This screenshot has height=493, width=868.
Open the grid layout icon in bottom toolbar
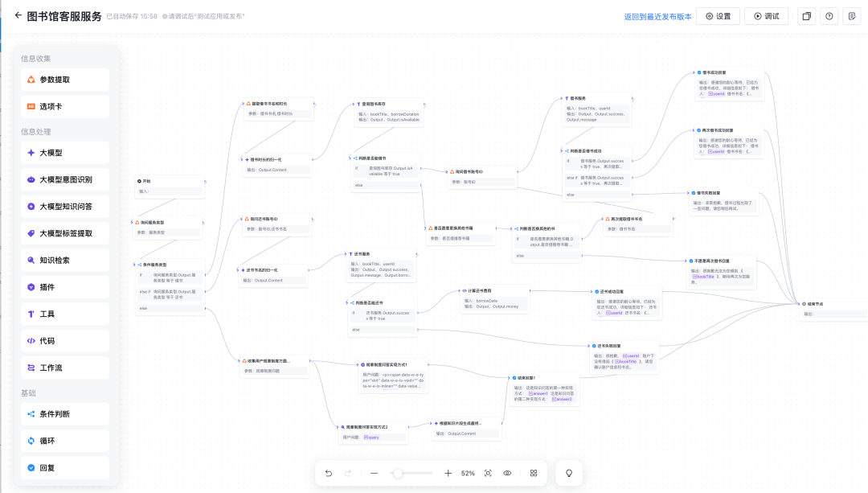coord(534,473)
